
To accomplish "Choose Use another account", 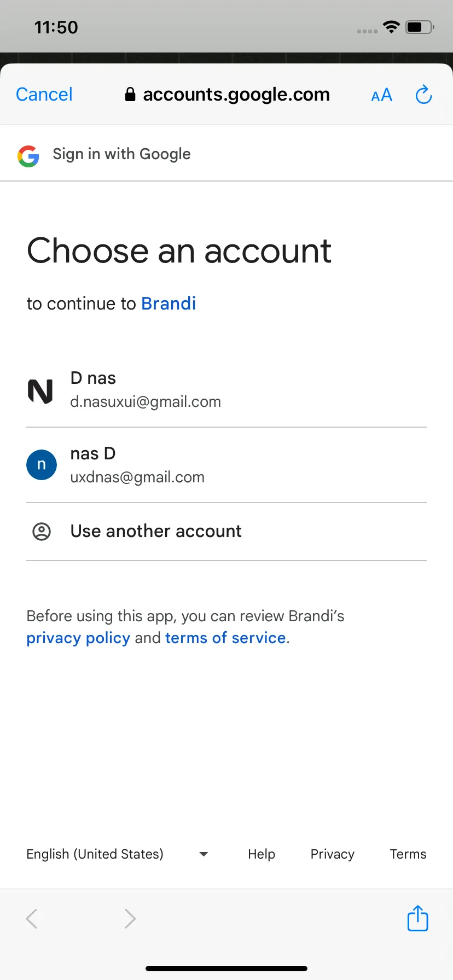I will pos(156,531).
